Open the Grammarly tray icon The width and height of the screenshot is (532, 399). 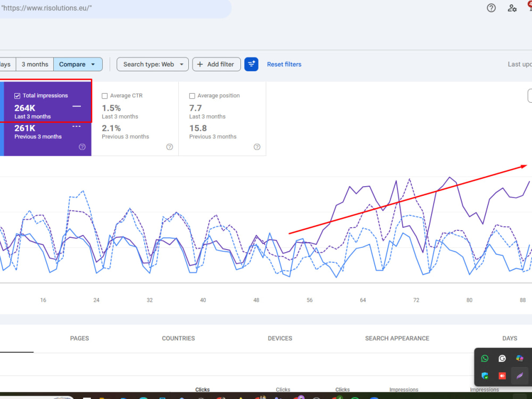tap(502, 358)
